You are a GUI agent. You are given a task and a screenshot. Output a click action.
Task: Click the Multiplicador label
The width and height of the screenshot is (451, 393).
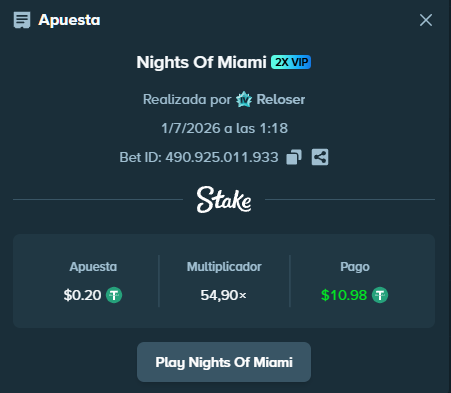[224, 267]
